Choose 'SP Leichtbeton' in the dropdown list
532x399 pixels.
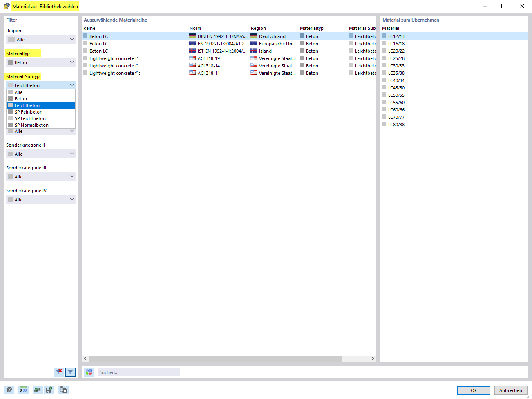pyautogui.click(x=41, y=118)
